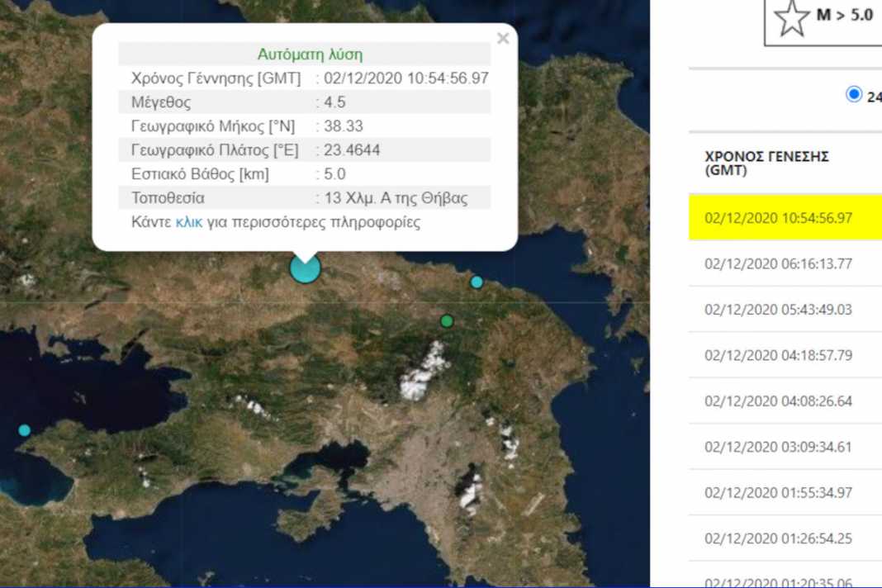
Task: Close the earthquake info popup
Action: [x=503, y=38]
